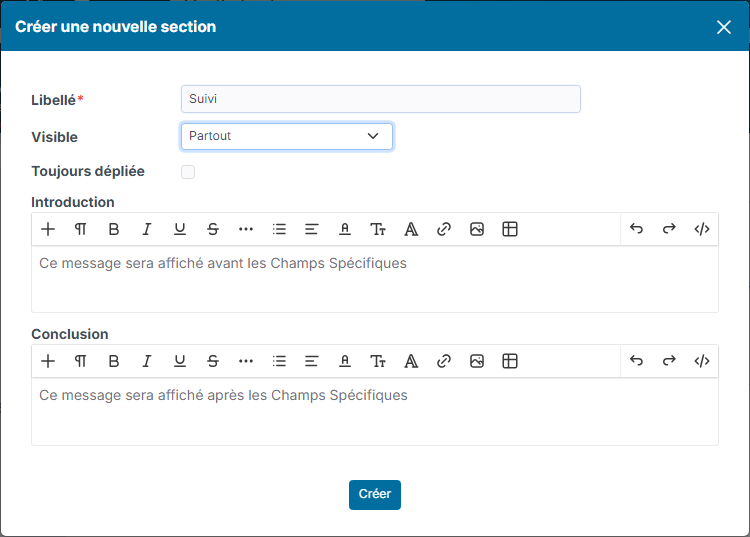The width and height of the screenshot is (750, 537).
Task: Focus the Libellé input field containing Suivi
Action: 381,99
